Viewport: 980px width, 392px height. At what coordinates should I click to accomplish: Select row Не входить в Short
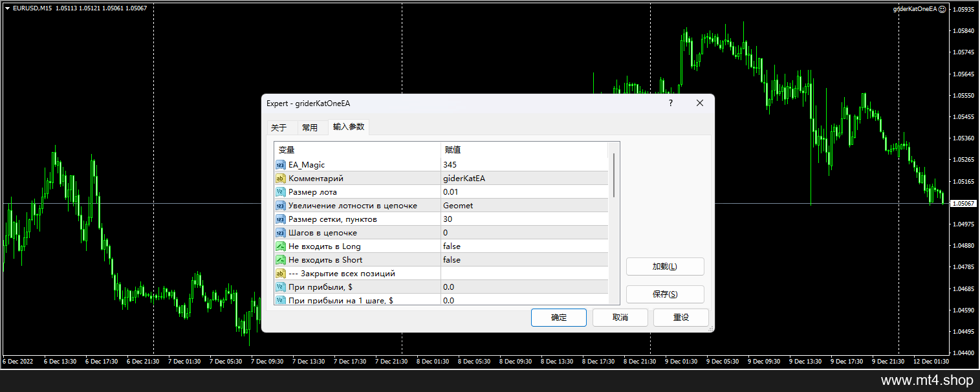click(441, 260)
